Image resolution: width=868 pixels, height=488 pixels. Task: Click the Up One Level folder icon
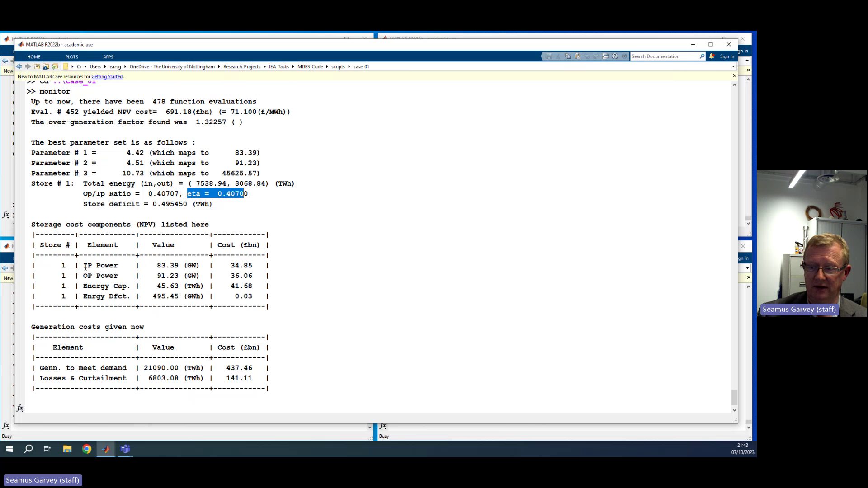click(37, 66)
